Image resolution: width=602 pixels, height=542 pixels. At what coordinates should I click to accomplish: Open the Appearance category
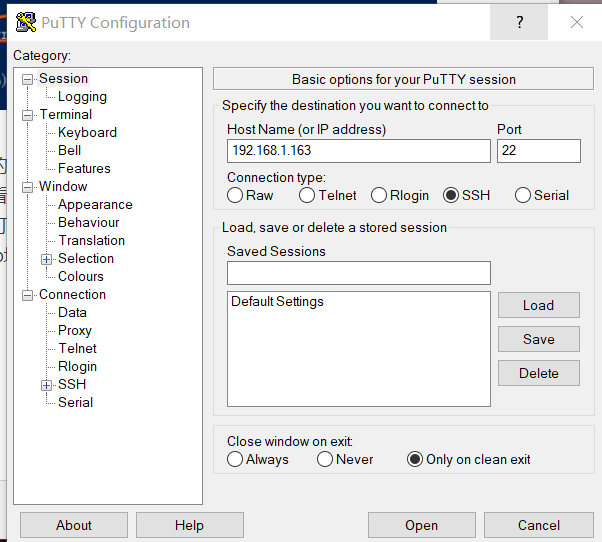pyautogui.click(x=95, y=205)
